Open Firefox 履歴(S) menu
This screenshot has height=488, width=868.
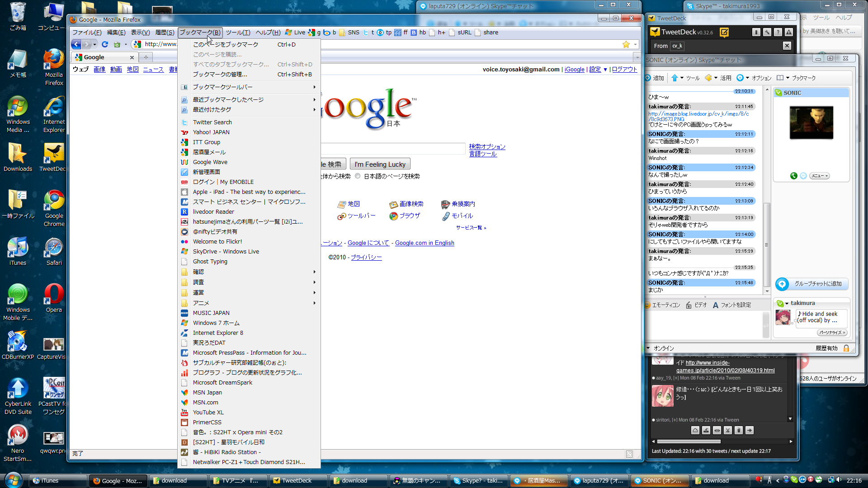coord(165,33)
